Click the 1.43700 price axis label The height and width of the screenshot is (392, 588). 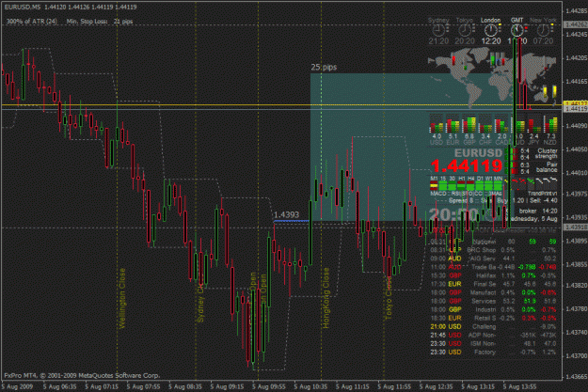[576, 355]
